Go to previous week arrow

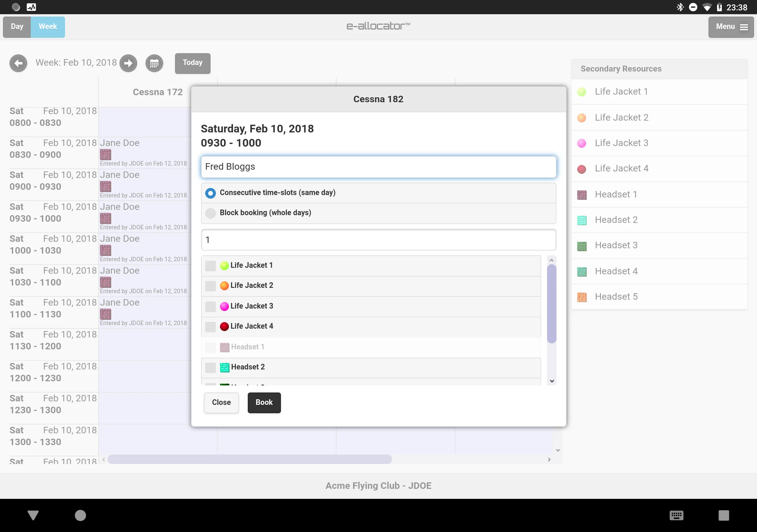click(x=18, y=63)
